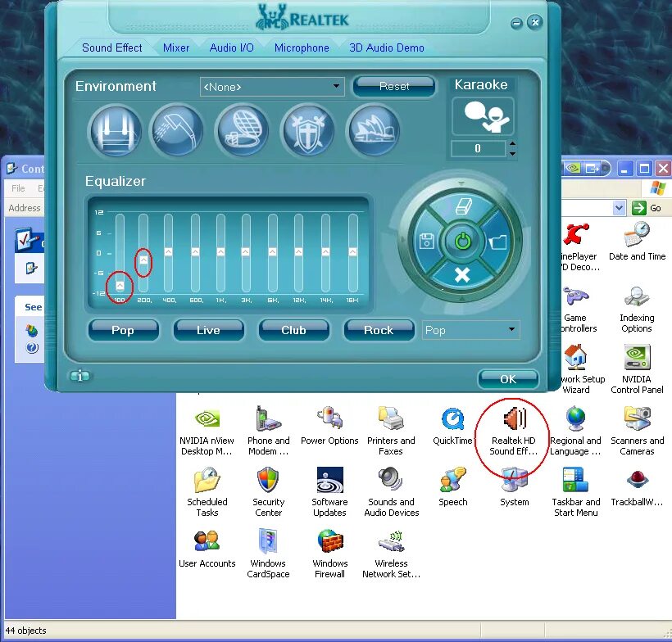The height and width of the screenshot is (642, 672).
Task: Click the 1K equalizer slider handle
Action: pos(220,252)
